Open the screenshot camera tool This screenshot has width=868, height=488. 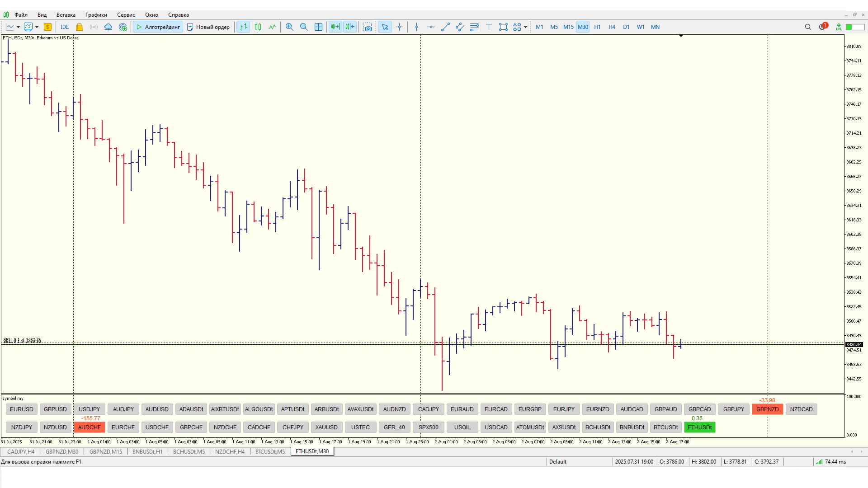coord(368,27)
